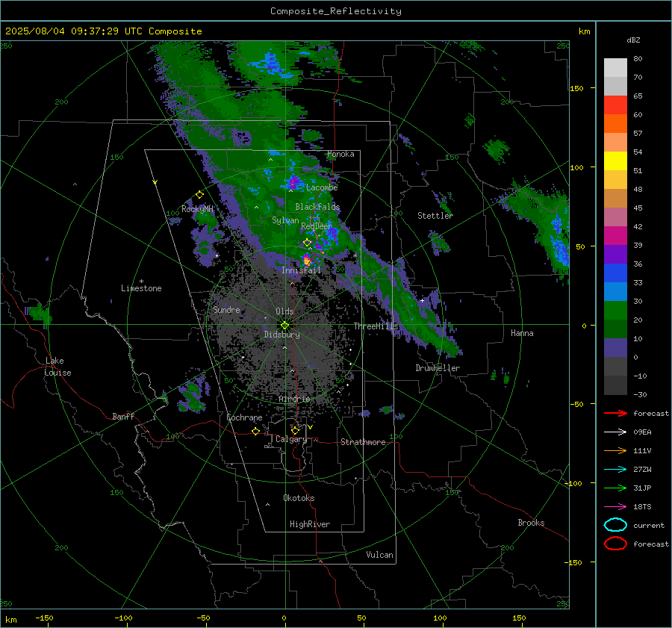Click the magenta storm cell near Lacombe
Image resolution: width=672 pixels, height=628 pixels.
pos(294,182)
